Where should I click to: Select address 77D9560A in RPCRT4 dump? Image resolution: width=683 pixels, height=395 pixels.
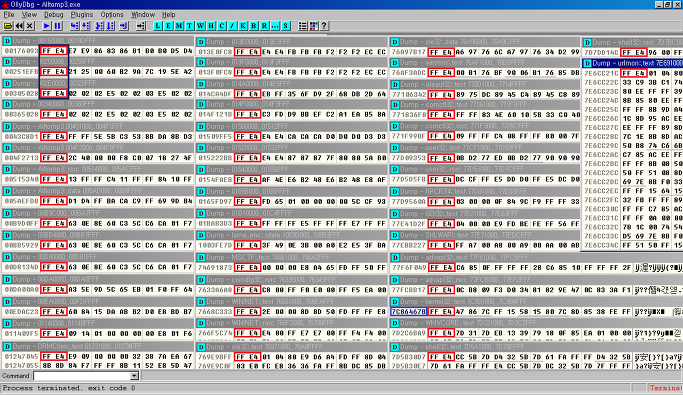[409, 202]
